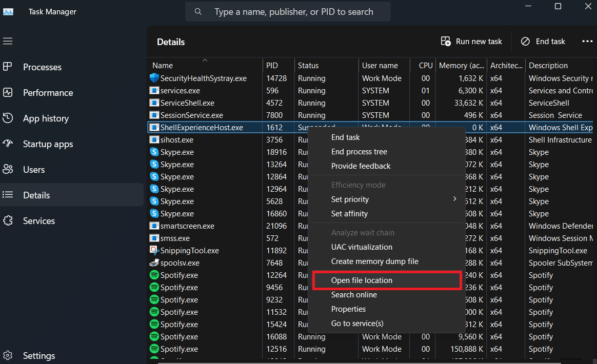Sort by Memory column header

pos(461,65)
